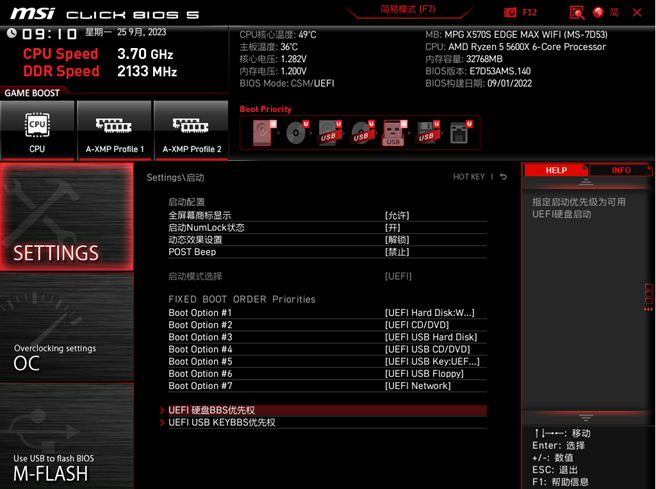The width and height of the screenshot is (656, 489).
Task: Click the side panel collapse arrows on right edge
Action: tap(648, 309)
